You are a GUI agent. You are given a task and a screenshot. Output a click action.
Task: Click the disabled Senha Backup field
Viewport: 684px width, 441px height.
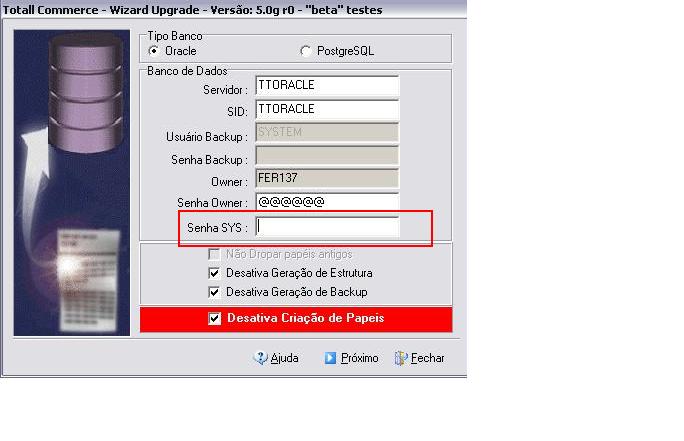[x=327, y=155]
